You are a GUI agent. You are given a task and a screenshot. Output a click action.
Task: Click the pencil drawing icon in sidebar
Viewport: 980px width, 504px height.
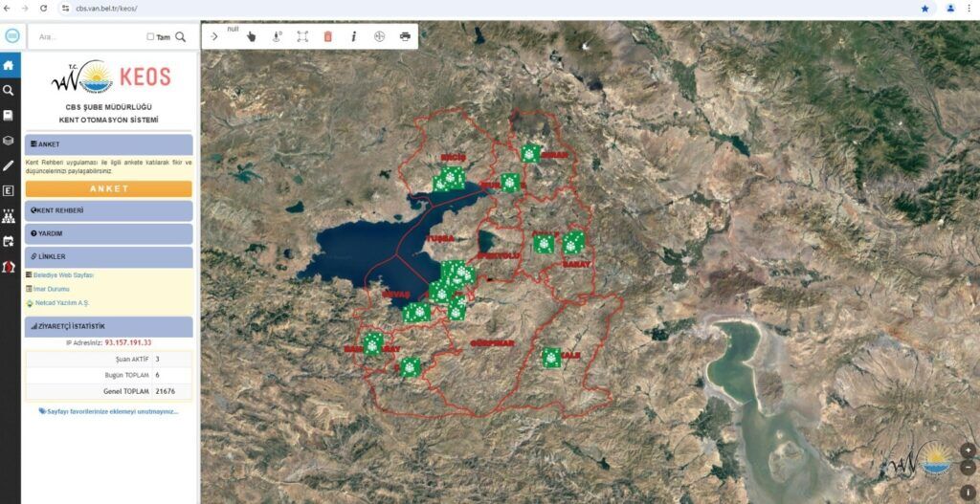[x=9, y=165]
